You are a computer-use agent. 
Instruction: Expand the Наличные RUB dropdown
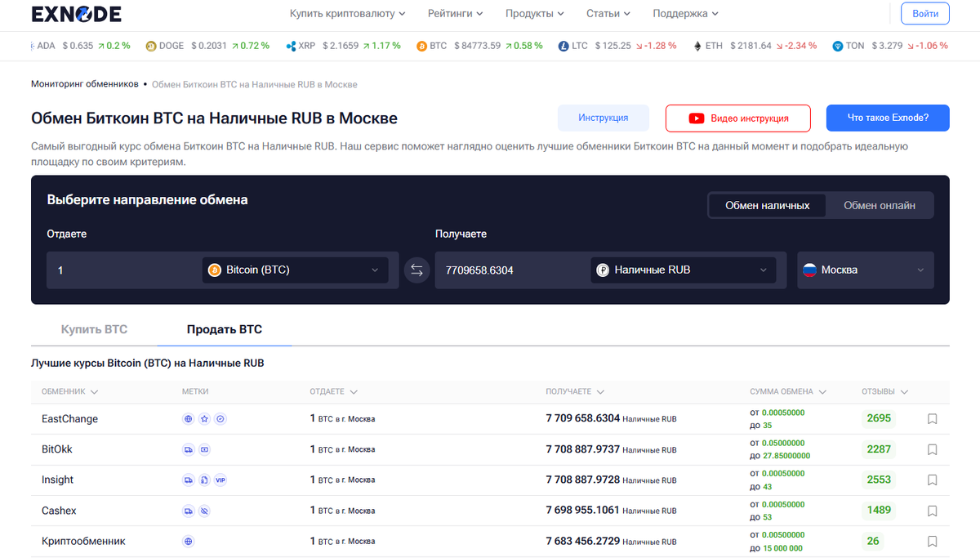(683, 270)
